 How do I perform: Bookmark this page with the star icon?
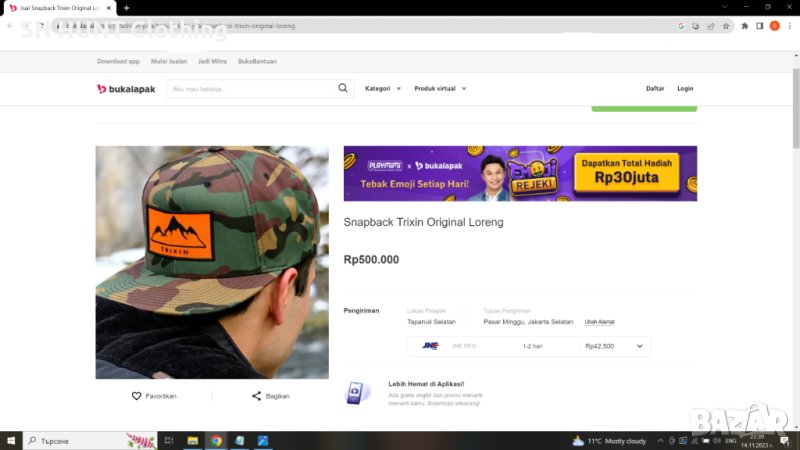(726, 26)
